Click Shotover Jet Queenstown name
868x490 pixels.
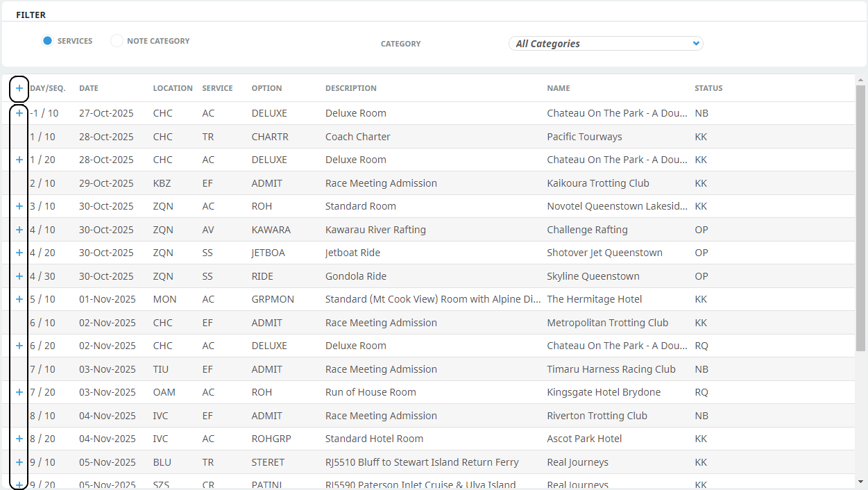(604, 253)
